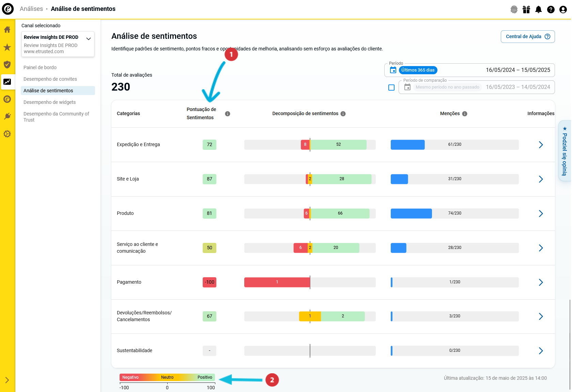Open the gift box icon

click(526, 10)
